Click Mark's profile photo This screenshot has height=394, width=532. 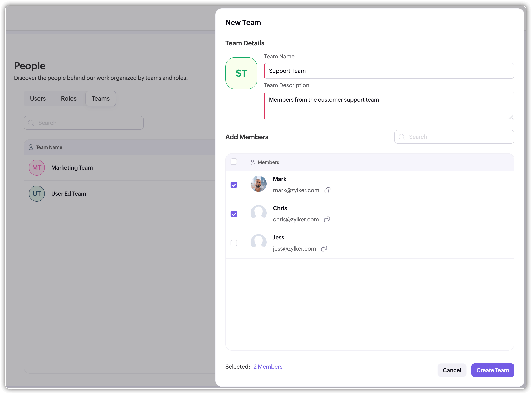[258, 184]
